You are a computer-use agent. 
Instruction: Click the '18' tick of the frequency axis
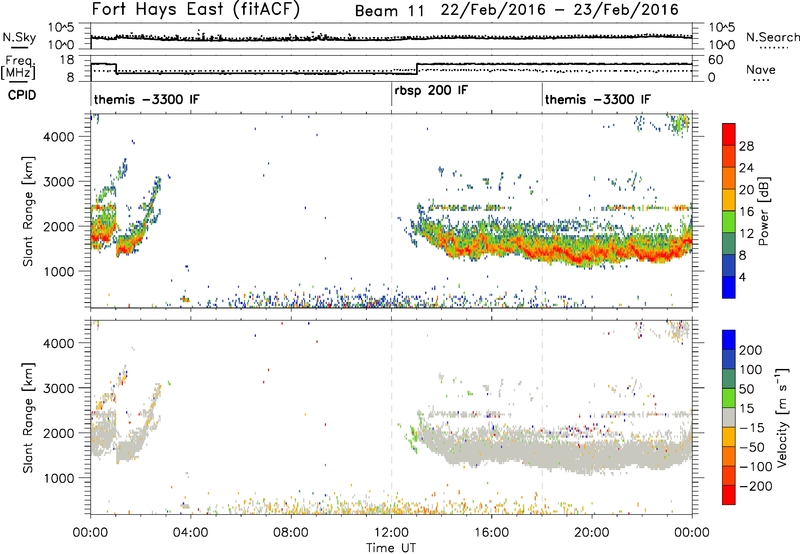click(x=67, y=60)
